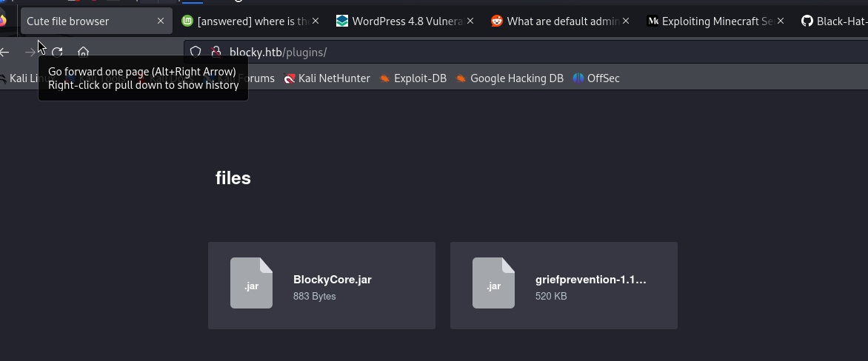Click the reload page icon
Image resolution: width=868 pixels, height=361 pixels.
57,52
